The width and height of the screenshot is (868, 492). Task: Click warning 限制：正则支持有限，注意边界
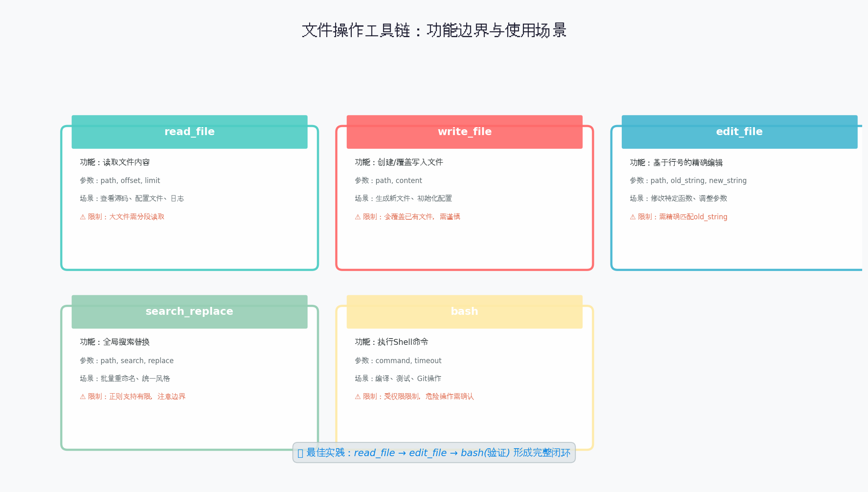(133, 397)
